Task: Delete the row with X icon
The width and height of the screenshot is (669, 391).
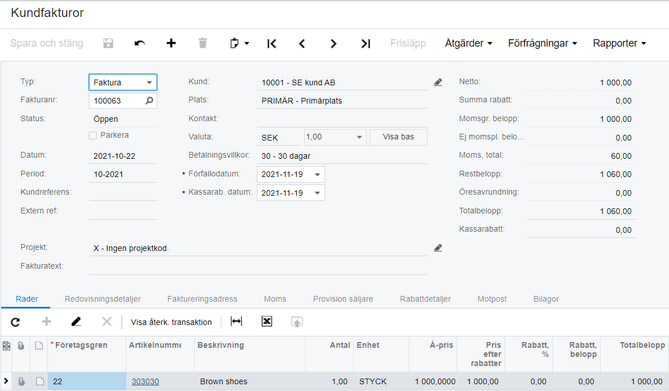Action: pos(107,321)
